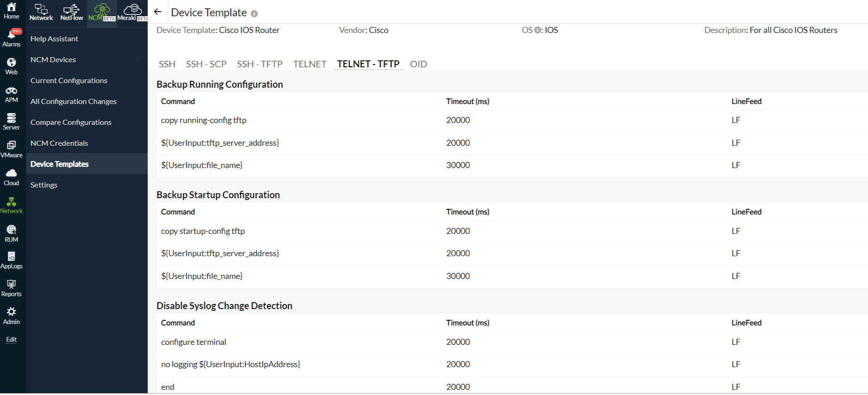Switch to the OID tab
Screen dimensions: 868x395
[x=418, y=64]
